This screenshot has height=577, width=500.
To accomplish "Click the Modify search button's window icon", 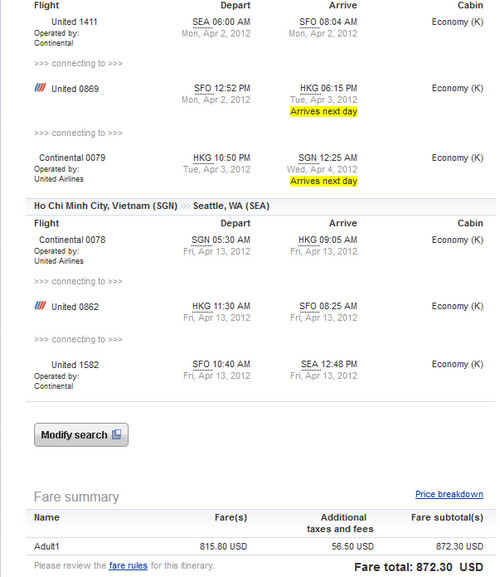I will pos(116,434).
